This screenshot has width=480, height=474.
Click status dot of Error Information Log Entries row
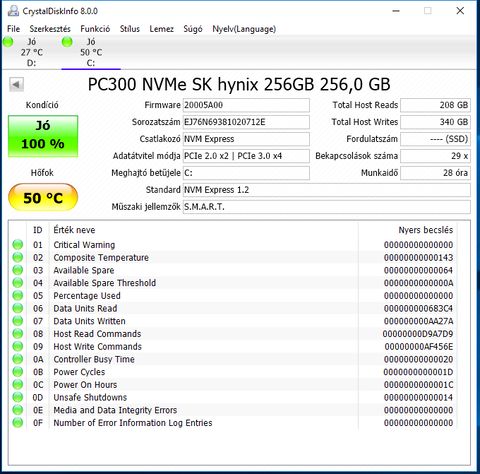18,423
